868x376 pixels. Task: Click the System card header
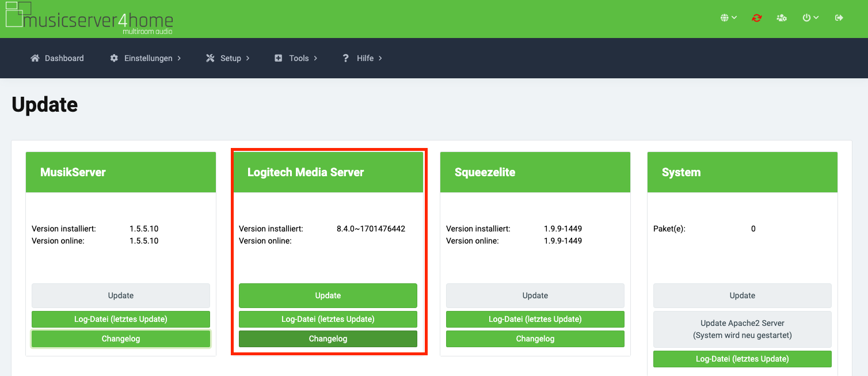tap(743, 172)
